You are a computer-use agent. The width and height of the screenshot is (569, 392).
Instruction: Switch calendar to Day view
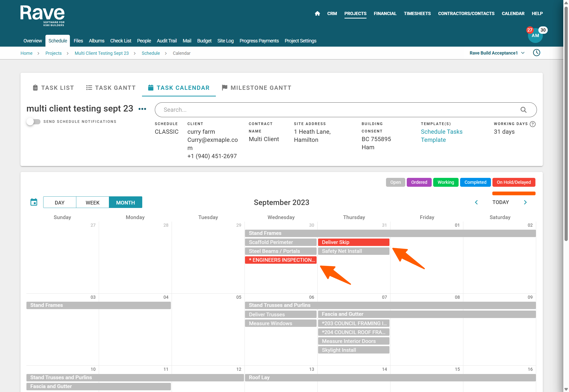60,203
